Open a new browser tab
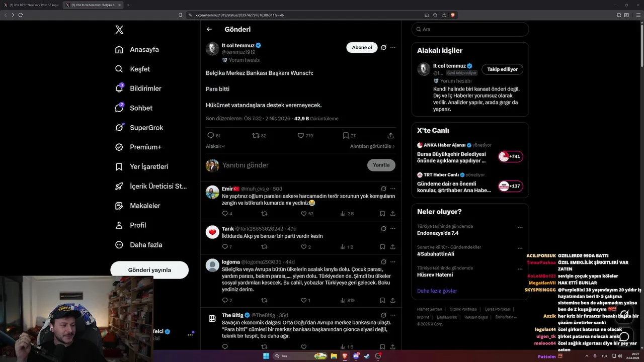Viewport: 644px width, 362px height. (x=128, y=5)
